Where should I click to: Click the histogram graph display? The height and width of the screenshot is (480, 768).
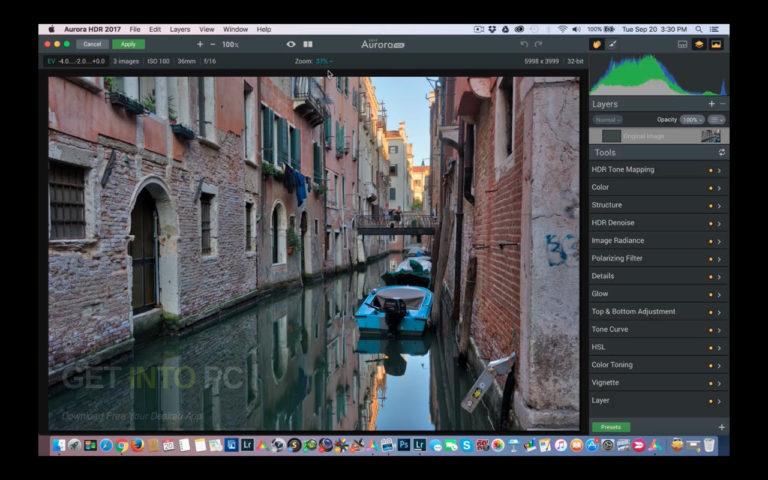coord(659,74)
